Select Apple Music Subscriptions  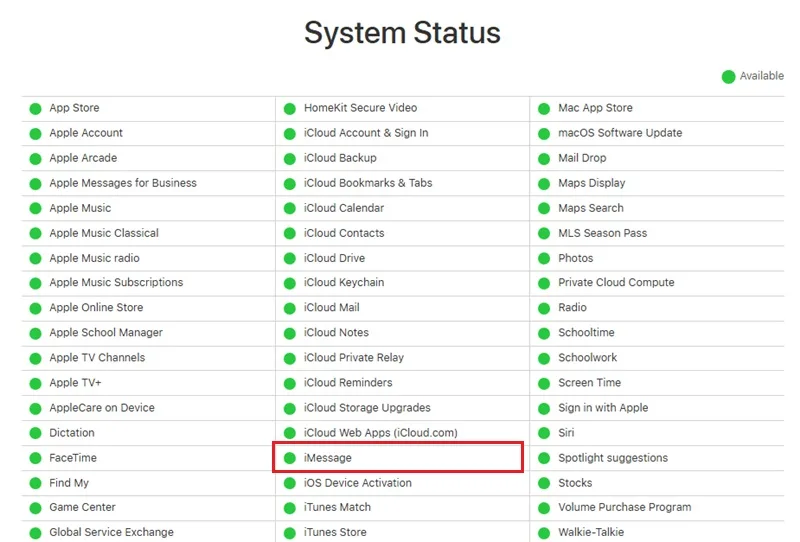click(x=116, y=282)
